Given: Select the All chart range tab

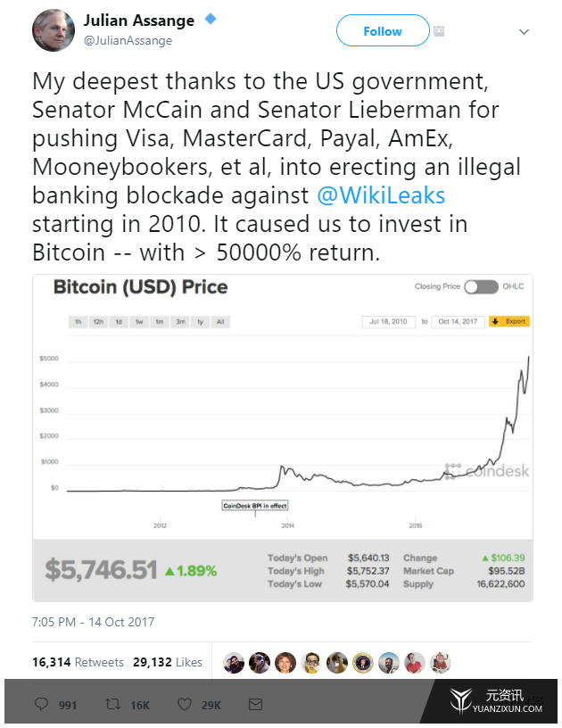Looking at the screenshot, I should (x=220, y=322).
